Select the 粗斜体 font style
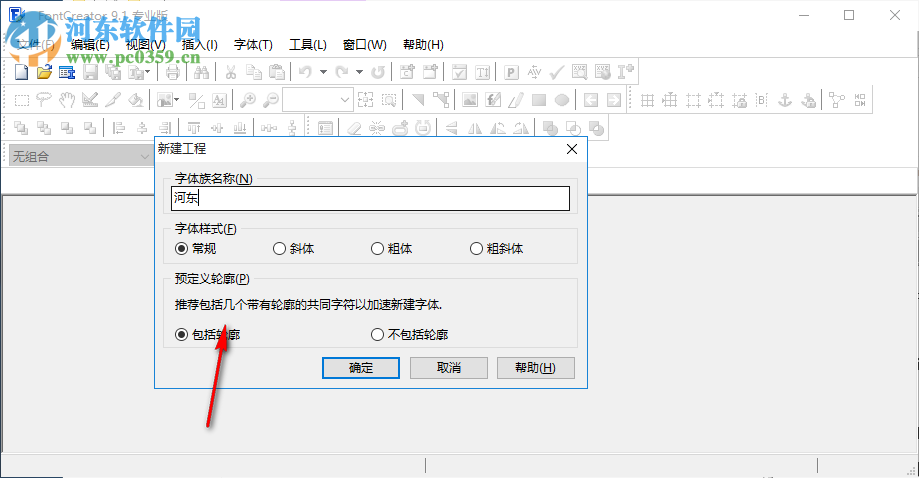 [x=496, y=248]
